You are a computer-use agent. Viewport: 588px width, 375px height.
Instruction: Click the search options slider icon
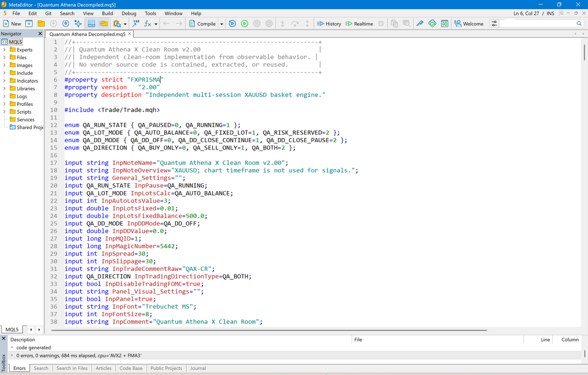pyautogui.click(x=494, y=24)
